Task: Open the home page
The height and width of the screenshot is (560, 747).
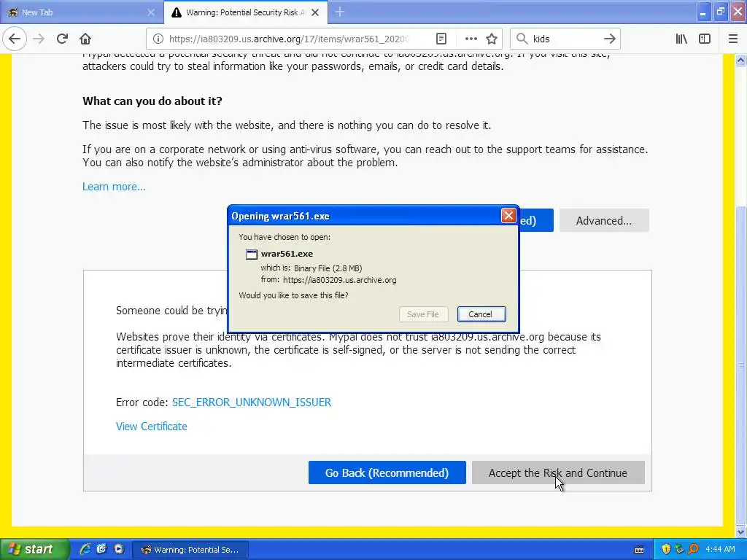Action: 85,39
